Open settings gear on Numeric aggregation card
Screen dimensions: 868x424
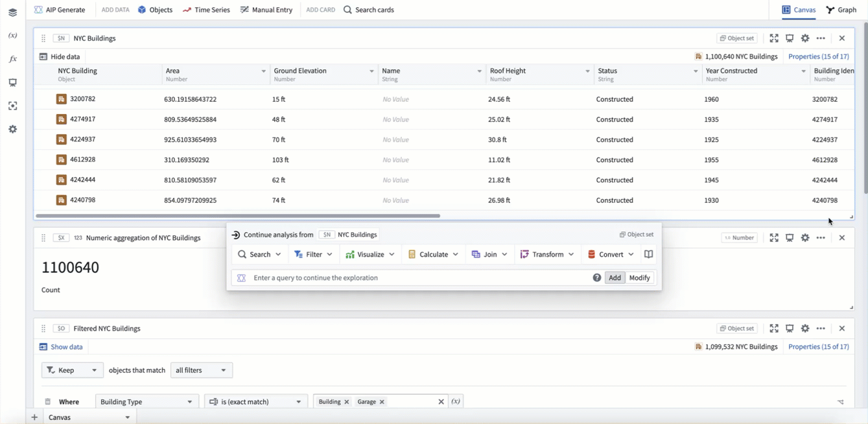tap(805, 238)
